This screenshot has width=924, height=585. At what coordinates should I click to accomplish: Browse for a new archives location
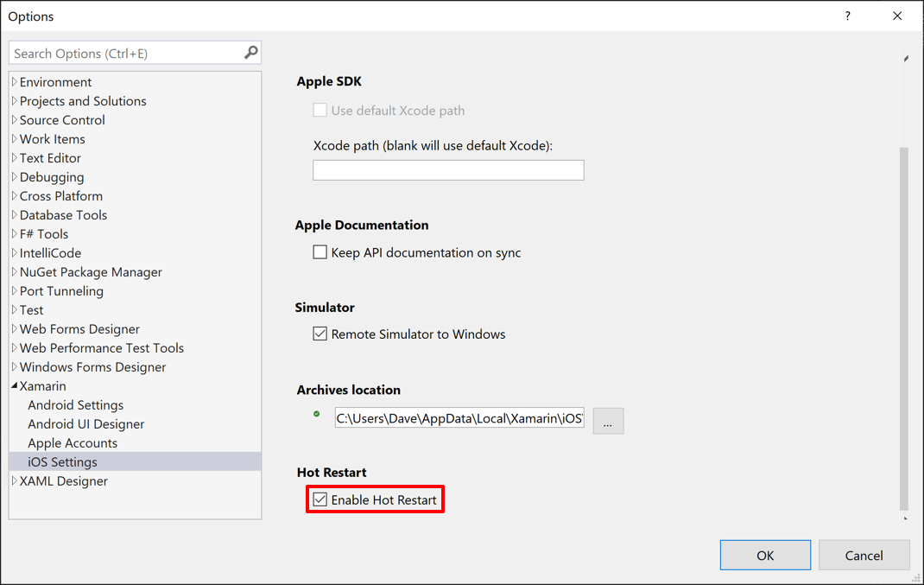[x=608, y=421]
